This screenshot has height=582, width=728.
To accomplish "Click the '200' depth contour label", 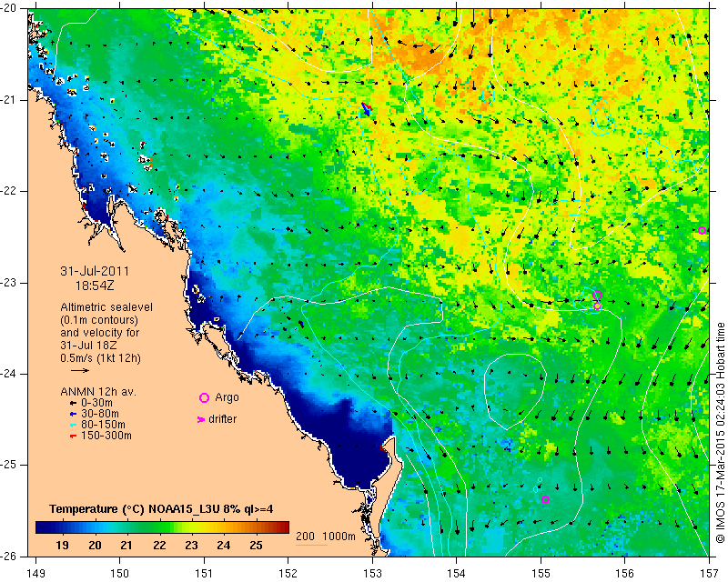I will click(x=305, y=537).
